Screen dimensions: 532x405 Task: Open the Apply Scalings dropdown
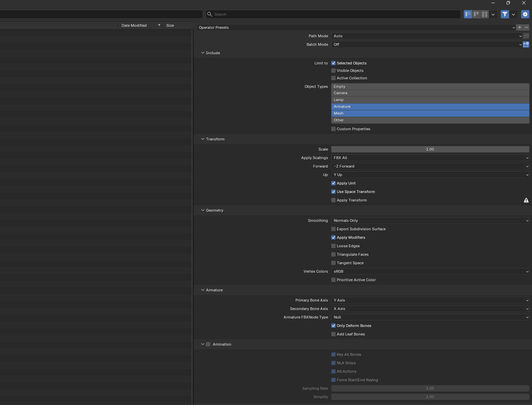(430, 158)
